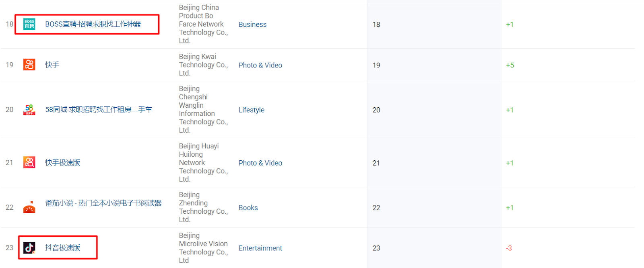Screen dimensions: 644x268
Task: Select the Photo & Video category for 快手
Action: pos(260,65)
